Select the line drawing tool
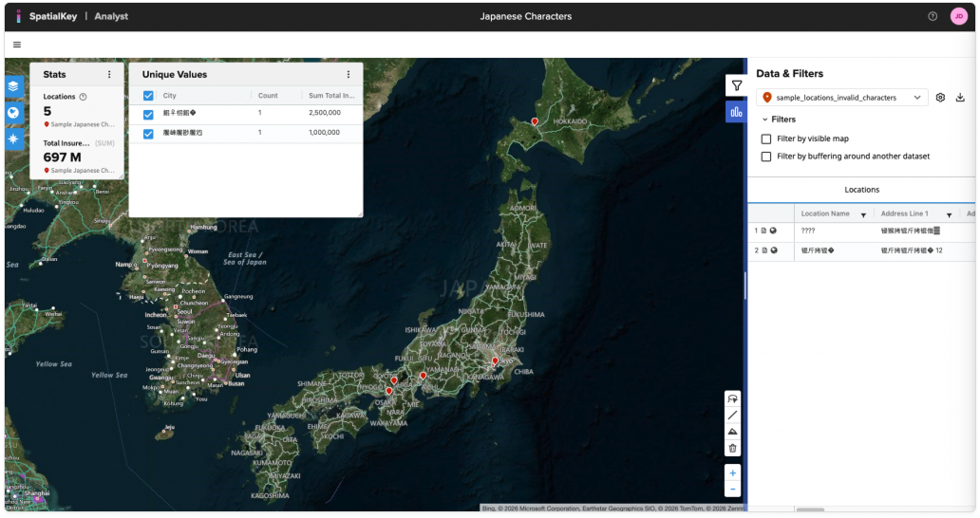 click(x=732, y=415)
